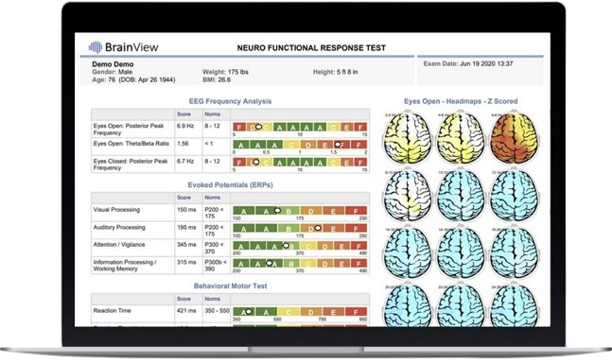Click the Behavioral Motor Test heading

point(230,286)
